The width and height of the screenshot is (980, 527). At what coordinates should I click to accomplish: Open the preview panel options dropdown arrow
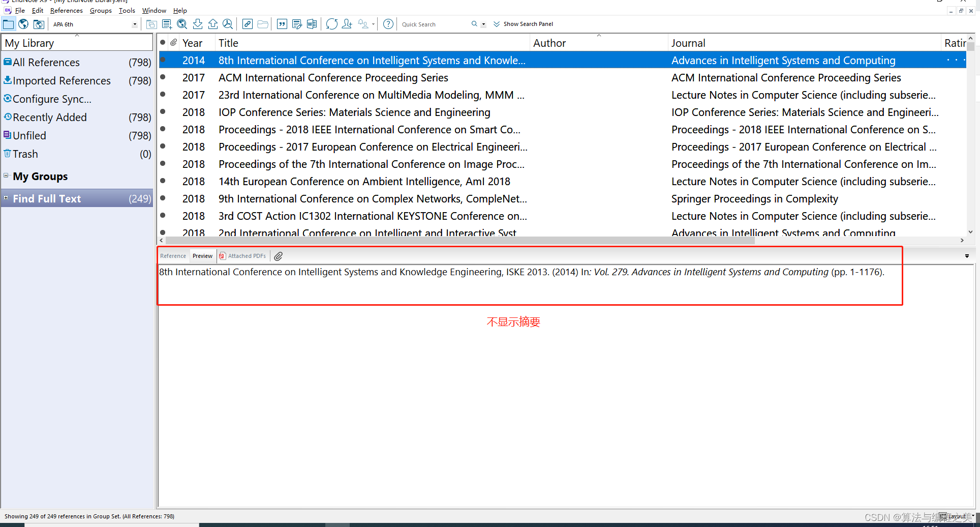(x=967, y=256)
